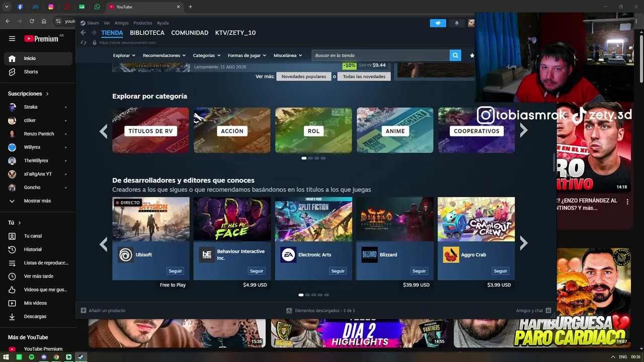Expand the Categorías dropdown
The image size is (644, 362).
[207, 55]
